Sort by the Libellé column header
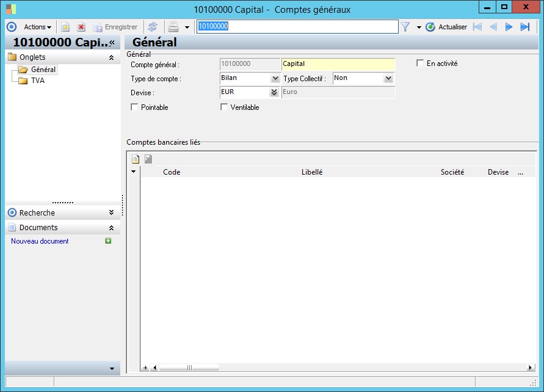 pyautogui.click(x=312, y=172)
